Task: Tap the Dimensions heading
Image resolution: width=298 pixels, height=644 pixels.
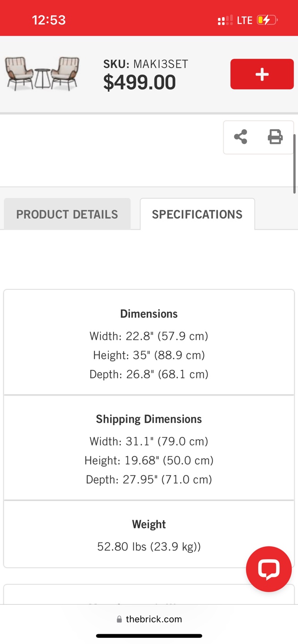Action: [149, 314]
